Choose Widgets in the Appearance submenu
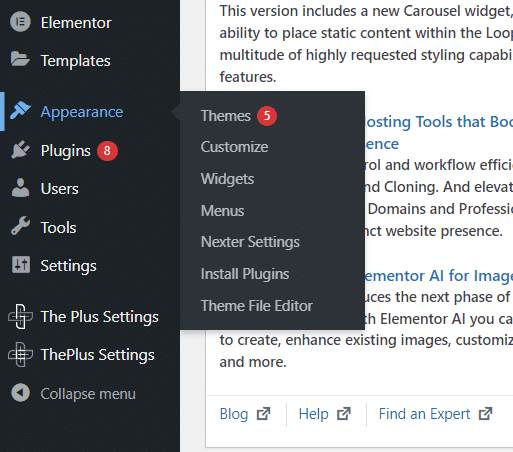 point(227,179)
